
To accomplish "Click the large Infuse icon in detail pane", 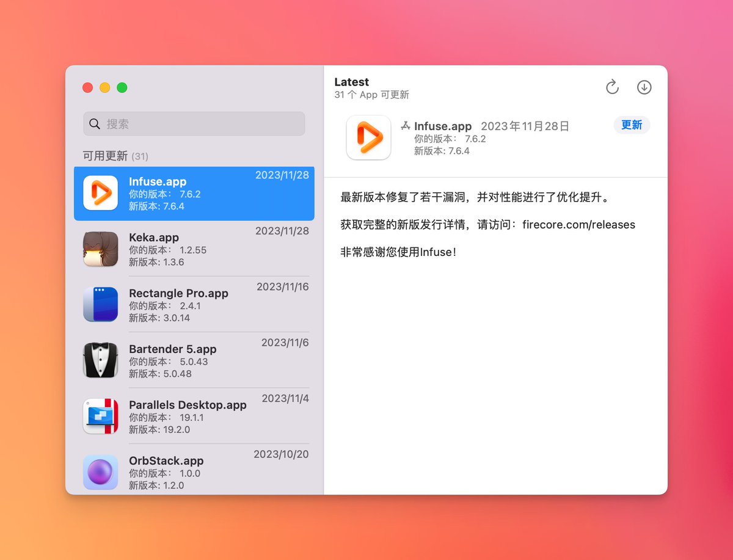I will (x=368, y=137).
